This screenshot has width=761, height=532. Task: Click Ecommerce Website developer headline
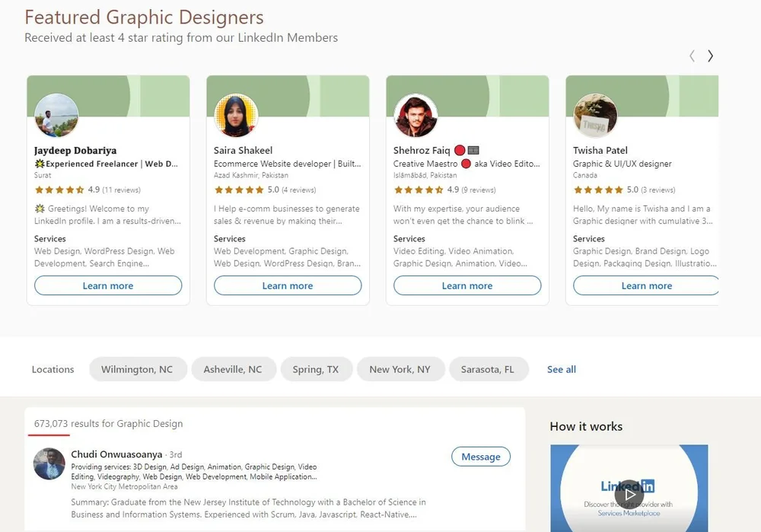[288, 164]
